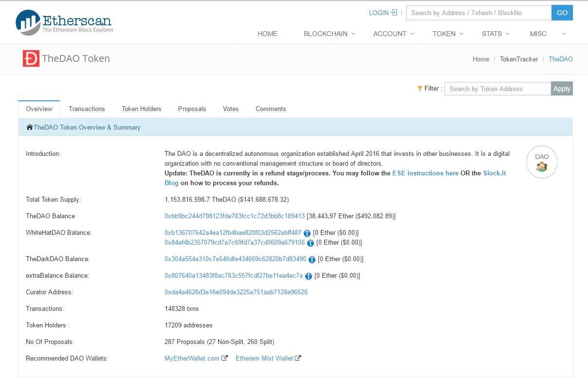Open the Etherem Mist Wallet link
588x383 pixels.
tap(264, 358)
